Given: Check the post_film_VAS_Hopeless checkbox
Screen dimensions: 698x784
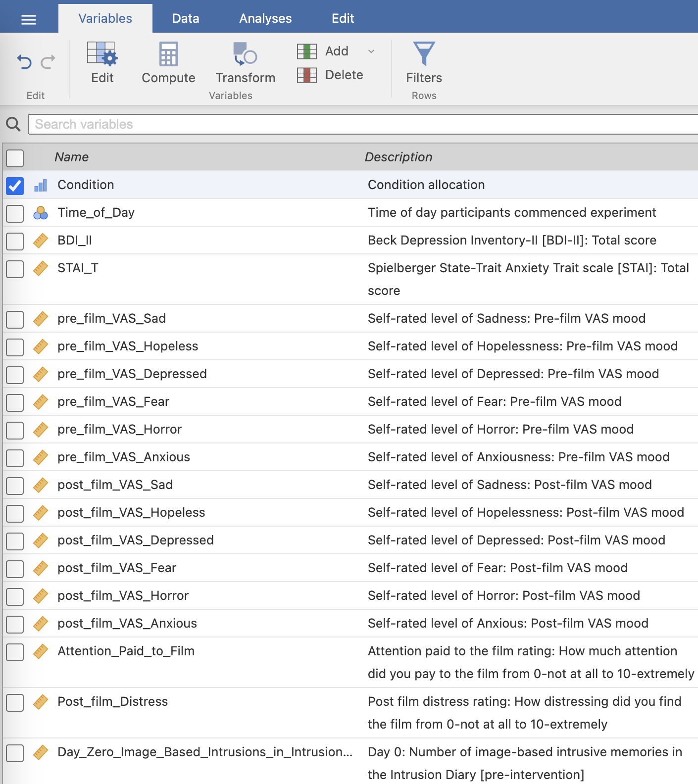Looking at the screenshot, I should [x=15, y=513].
